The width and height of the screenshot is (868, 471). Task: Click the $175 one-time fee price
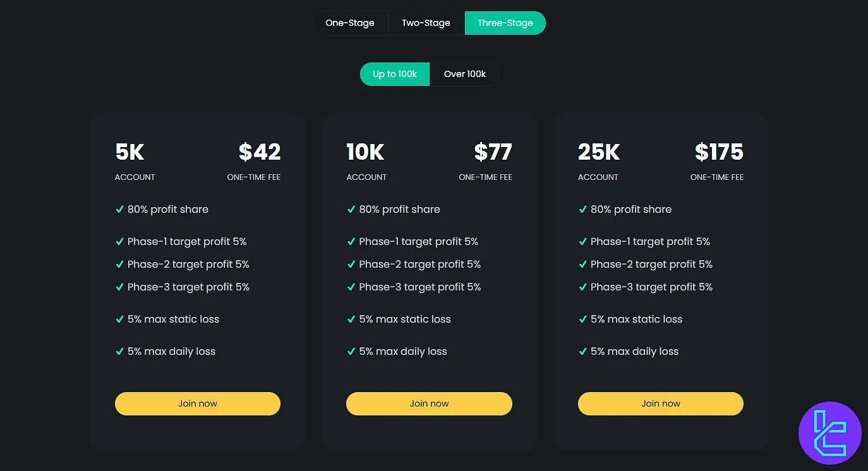click(719, 152)
